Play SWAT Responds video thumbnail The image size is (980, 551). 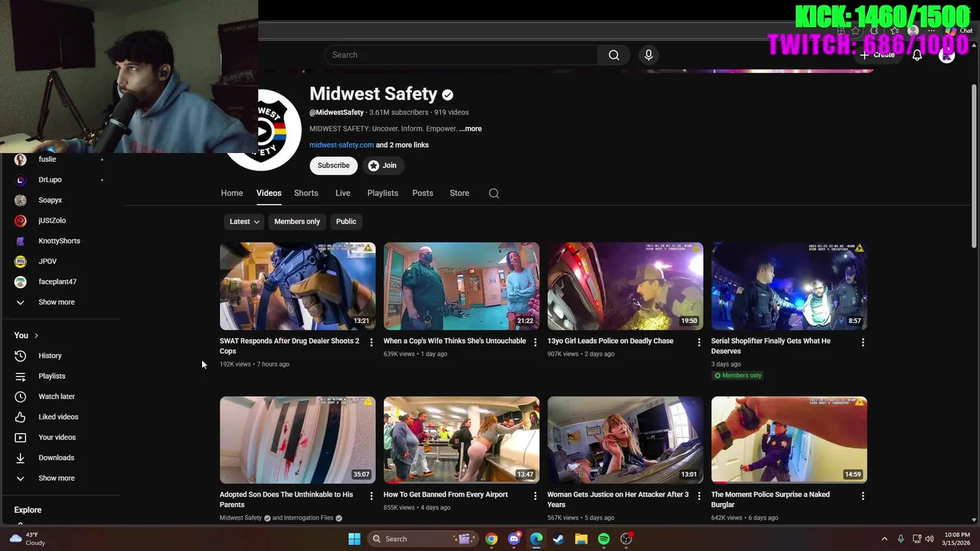298,286
